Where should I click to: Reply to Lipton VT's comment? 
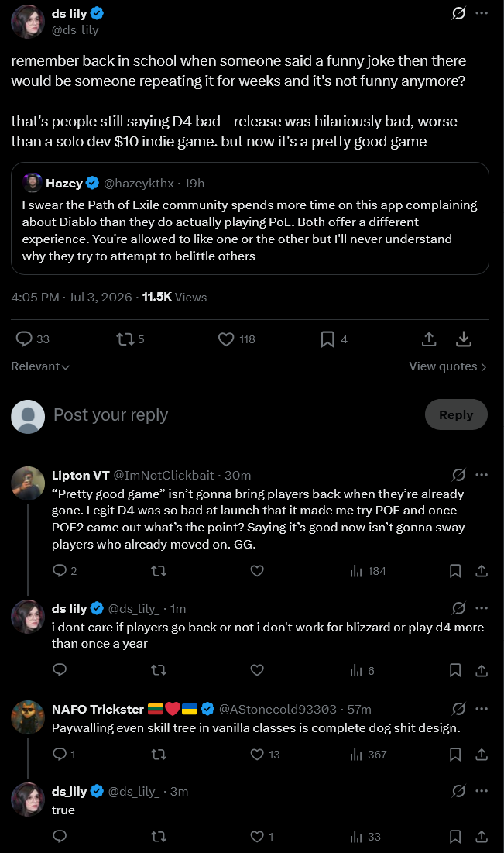pyautogui.click(x=64, y=571)
